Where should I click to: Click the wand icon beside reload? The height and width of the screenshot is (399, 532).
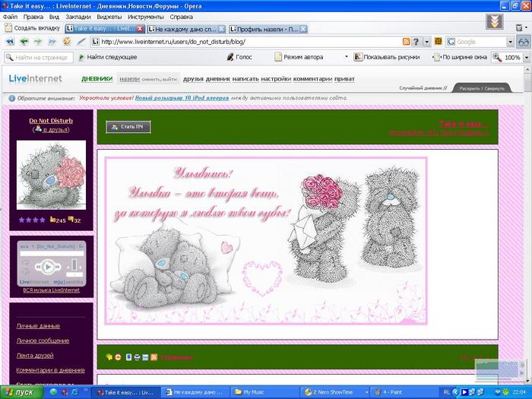point(81,42)
